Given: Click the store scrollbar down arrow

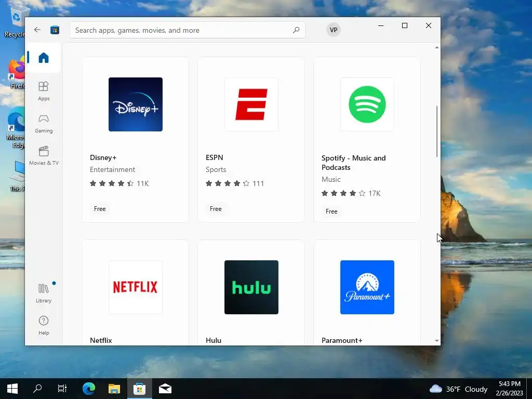Looking at the screenshot, I should click(436, 341).
